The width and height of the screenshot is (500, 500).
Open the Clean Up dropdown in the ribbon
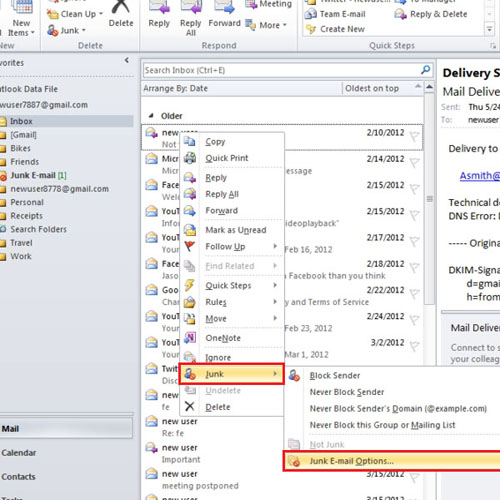[75, 14]
